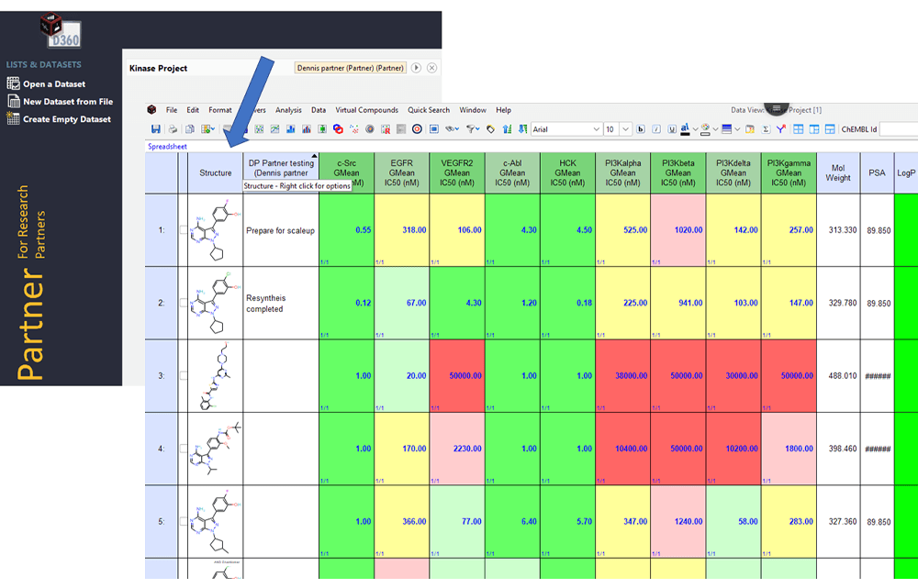Toggle italic formatting
Screen dimensions: 918x588
[656, 129]
